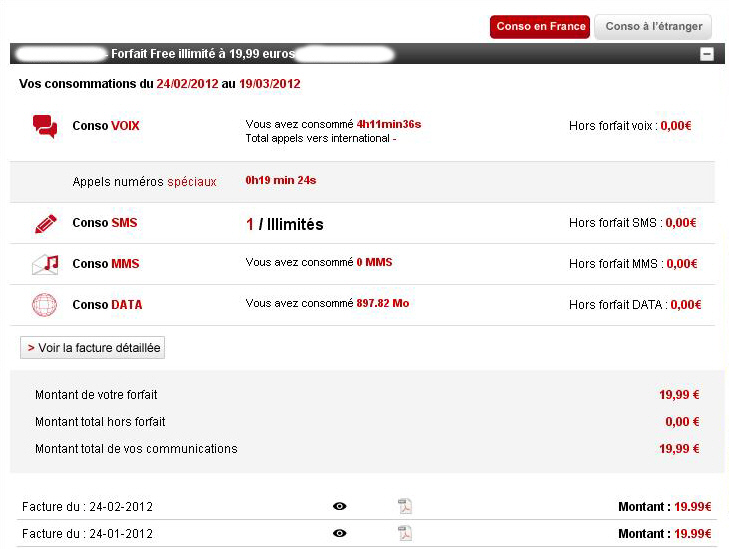This screenshot has width=729, height=549.
Task: Click the 1 / Illimités SMS count
Action: pos(285,225)
